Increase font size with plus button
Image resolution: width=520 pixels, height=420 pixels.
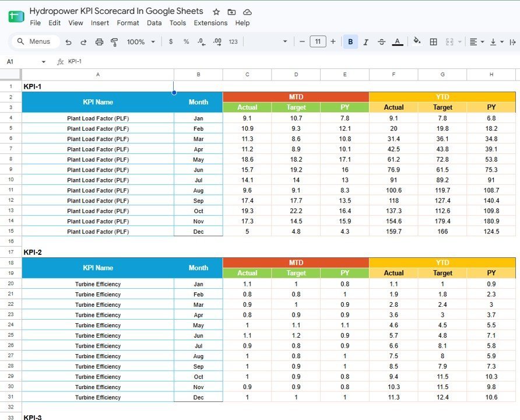(333, 42)
